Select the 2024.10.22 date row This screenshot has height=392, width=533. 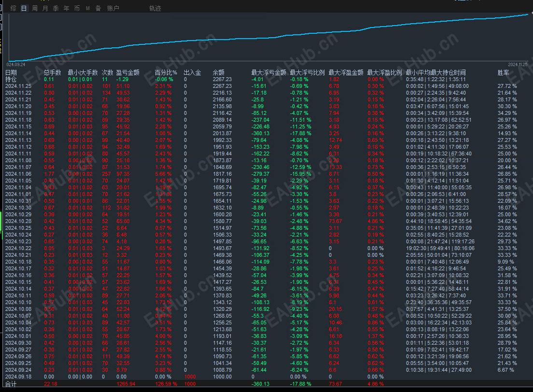coord(18,248)
